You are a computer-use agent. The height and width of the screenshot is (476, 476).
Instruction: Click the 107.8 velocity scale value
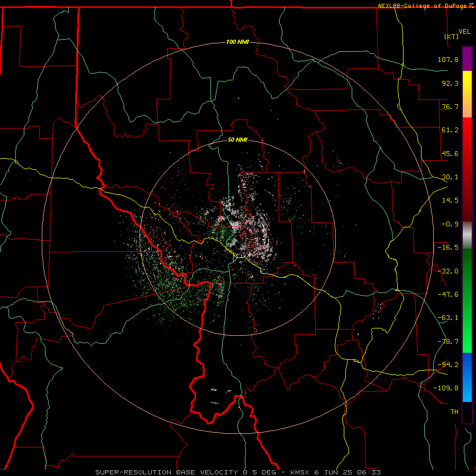pyautogui.click(x=448, y=59)
